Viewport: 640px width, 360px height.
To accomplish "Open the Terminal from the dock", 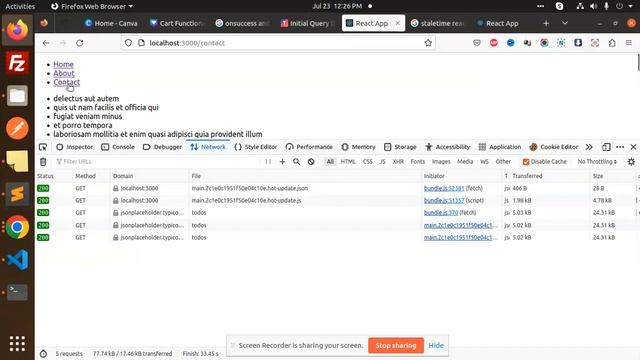I will point(17,292).
